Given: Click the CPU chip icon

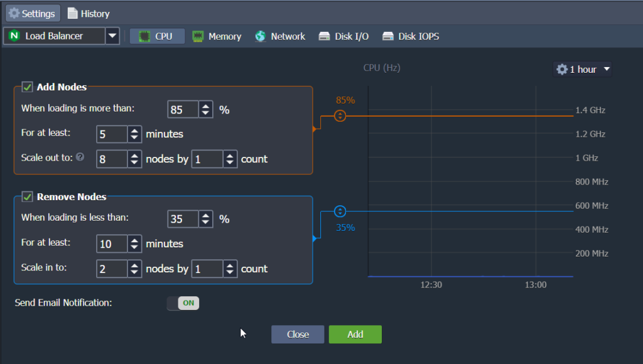Looking at the screenshot, I should (x=144, y=36).
